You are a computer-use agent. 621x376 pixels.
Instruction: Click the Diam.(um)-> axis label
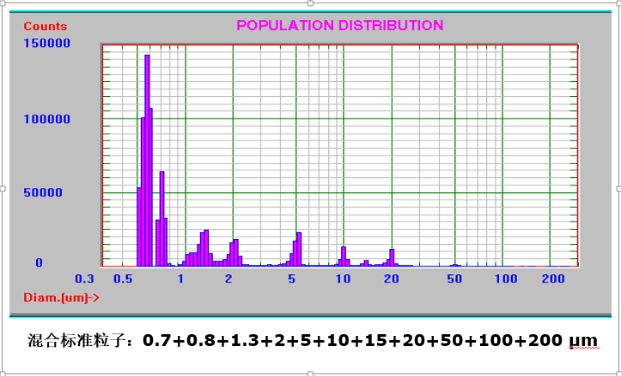click(61, 297)
